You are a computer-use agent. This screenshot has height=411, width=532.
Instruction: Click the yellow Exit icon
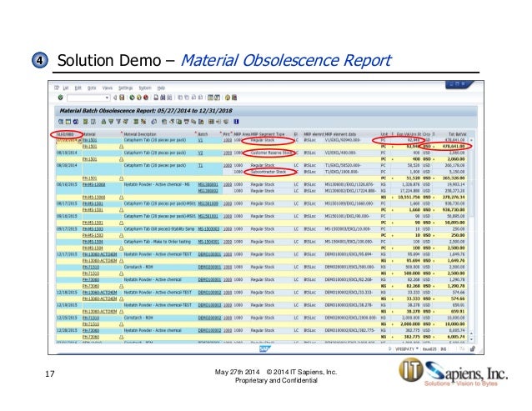[138, 98]
